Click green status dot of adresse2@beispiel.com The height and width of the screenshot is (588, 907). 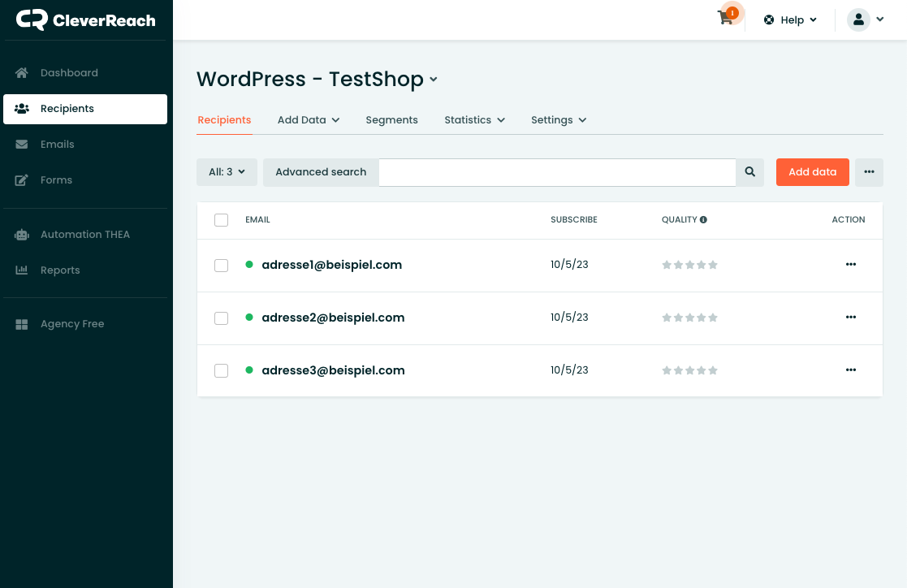249,318
